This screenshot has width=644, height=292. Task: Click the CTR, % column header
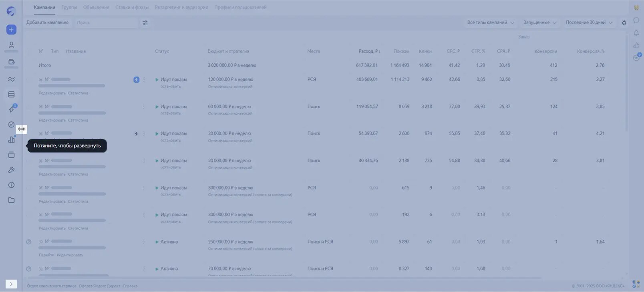pos(478,51)
